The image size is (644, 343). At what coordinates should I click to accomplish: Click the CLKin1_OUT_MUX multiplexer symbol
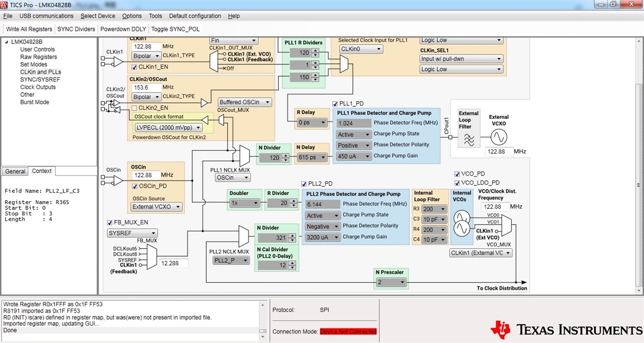214,62
